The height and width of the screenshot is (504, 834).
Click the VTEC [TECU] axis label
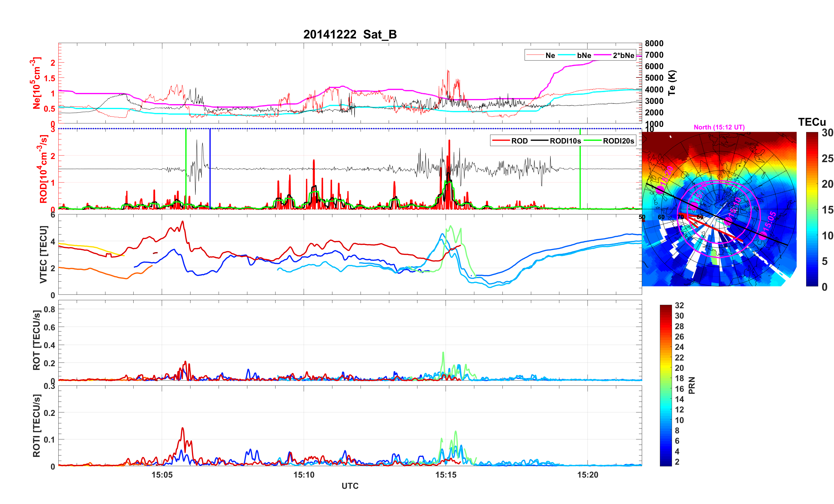43,254
